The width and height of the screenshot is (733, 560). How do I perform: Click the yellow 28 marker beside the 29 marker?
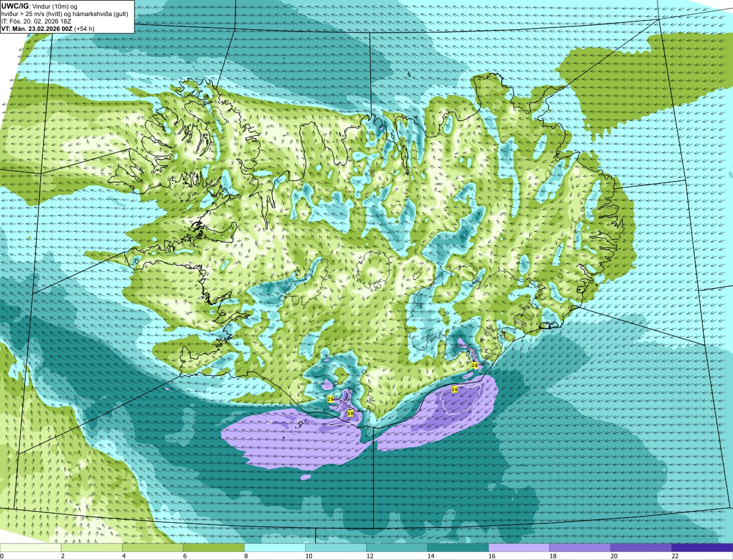(x=350, y=413)
